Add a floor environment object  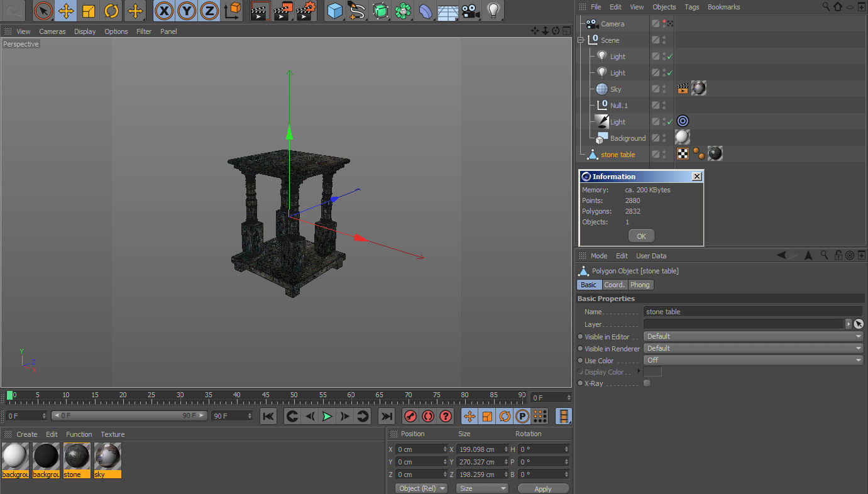coord(448,11)
